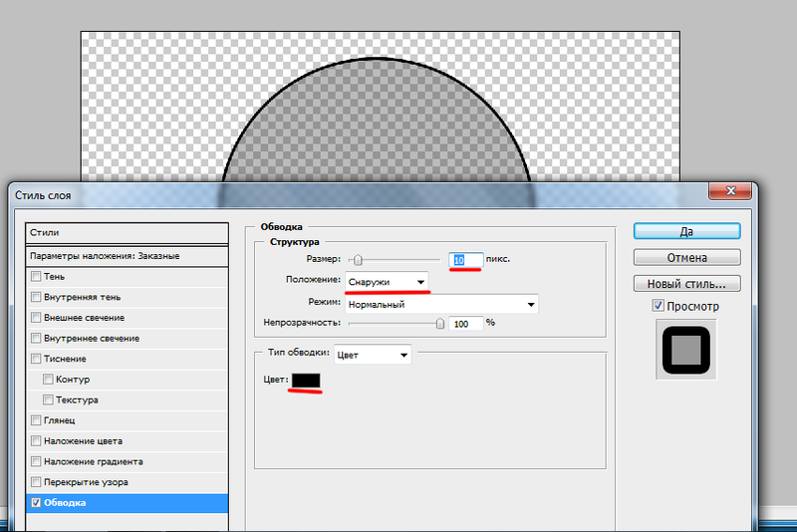Open the Тип обводки dropdown

pos(372,355)
